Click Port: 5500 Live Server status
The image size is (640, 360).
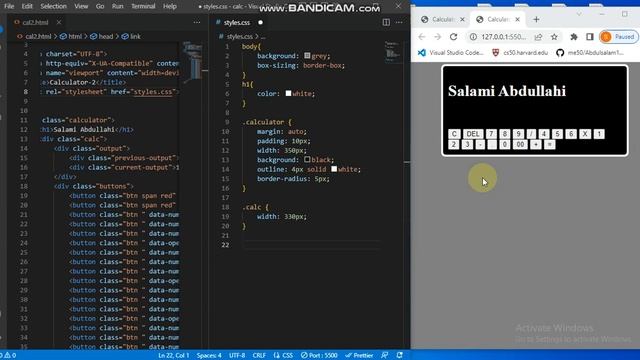click(319, 355)
